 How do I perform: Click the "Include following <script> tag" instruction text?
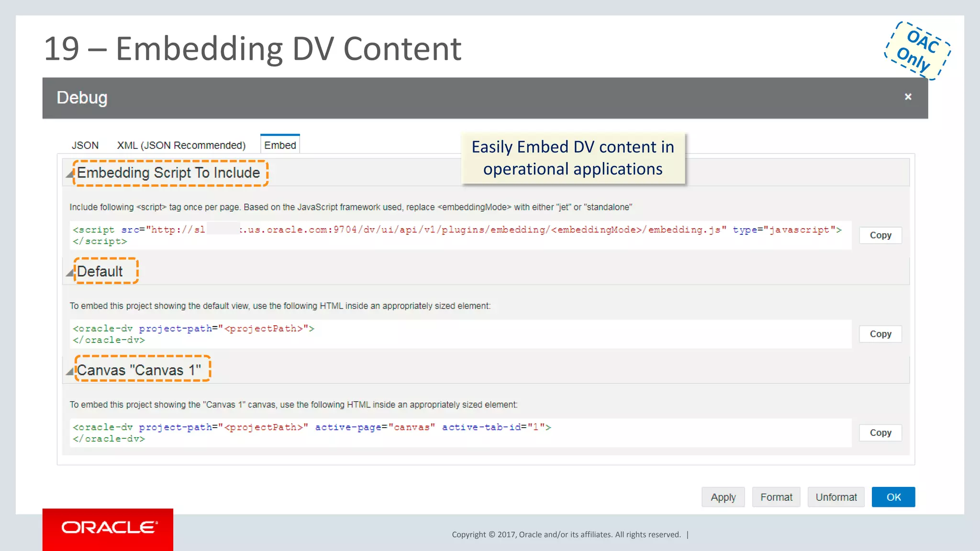coord(351,207)
